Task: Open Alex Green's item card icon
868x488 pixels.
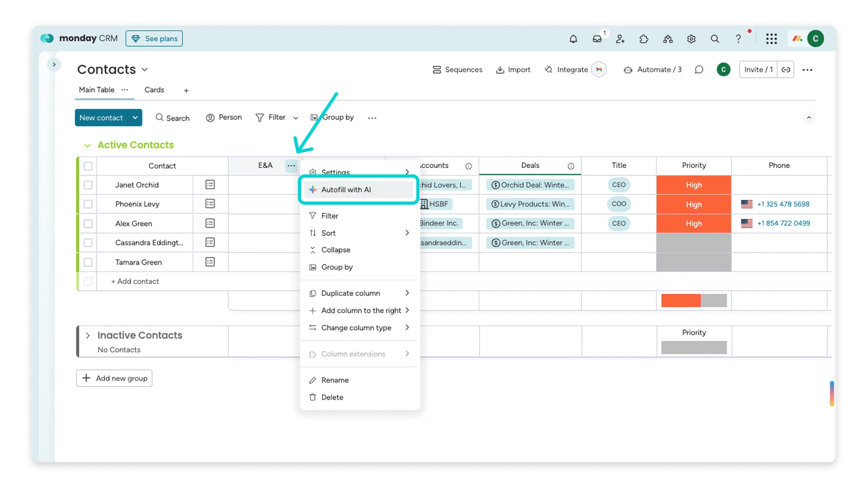Action: (210, 223)
